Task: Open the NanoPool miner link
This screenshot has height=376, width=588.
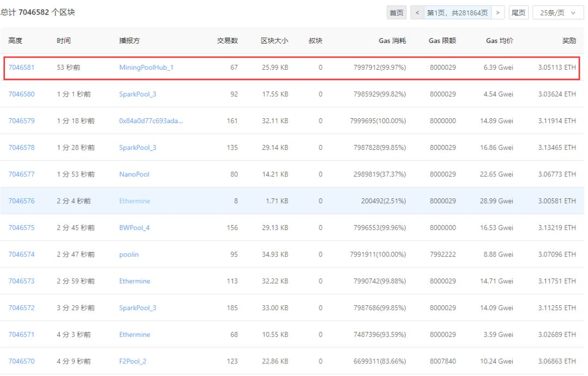Action: (134, 174)
